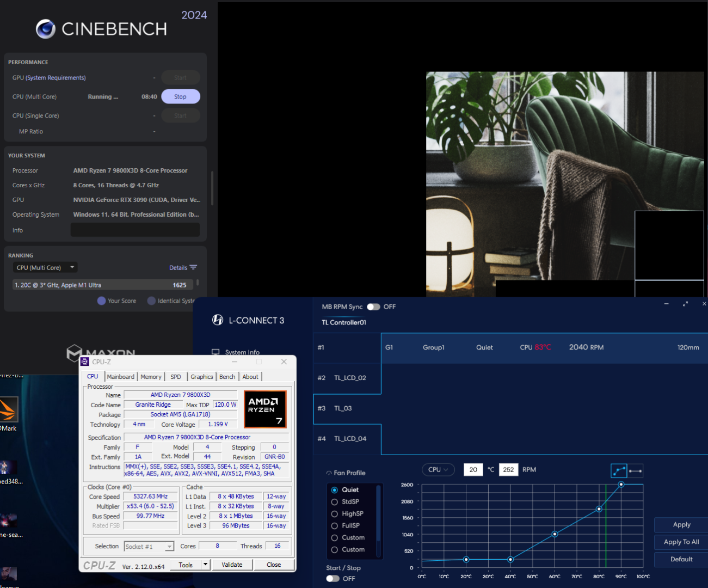Click the Validate button in CPU-Z
Image resolution: width=708 pixels, height=588 pixels.
(232, 565)
